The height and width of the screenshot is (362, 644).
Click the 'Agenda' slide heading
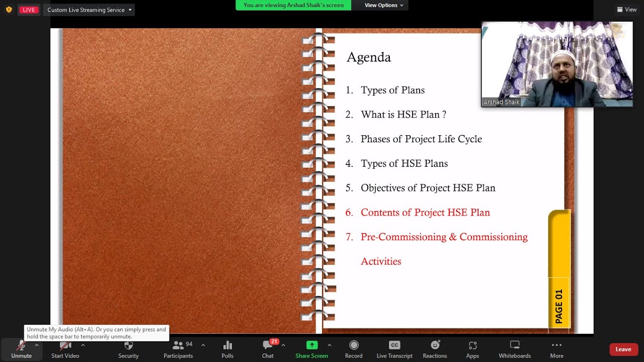click(369, 58)
